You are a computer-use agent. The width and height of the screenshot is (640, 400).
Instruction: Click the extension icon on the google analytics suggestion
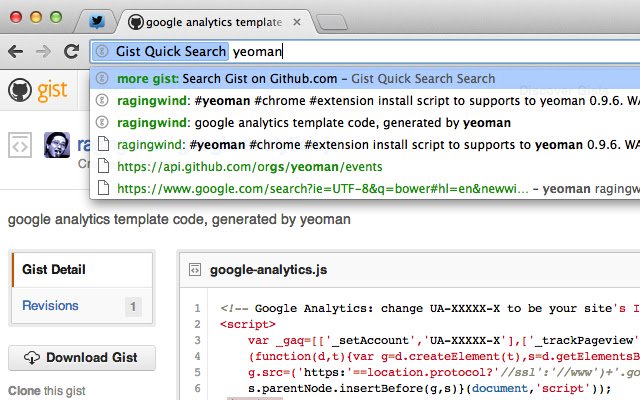pyautogui.click(x=102, y=122)
